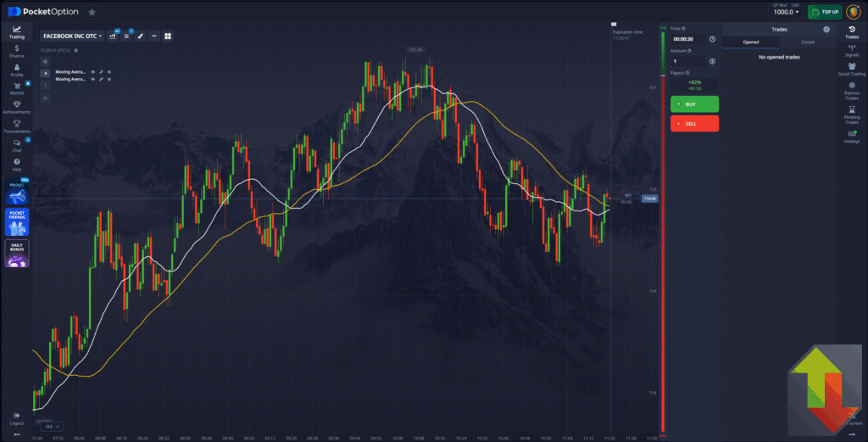Open the Finance section
The image size is (868, 442).
click(17, 51)
